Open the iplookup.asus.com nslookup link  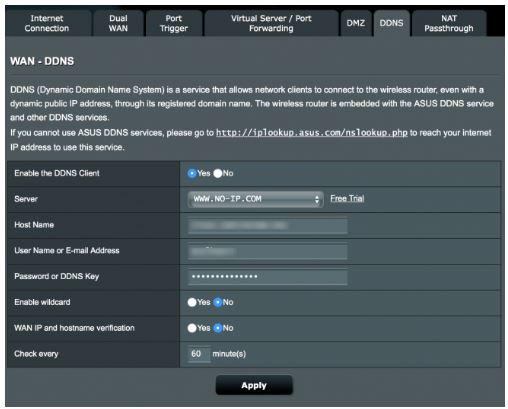pyautogui.click(x=312, y=133)
